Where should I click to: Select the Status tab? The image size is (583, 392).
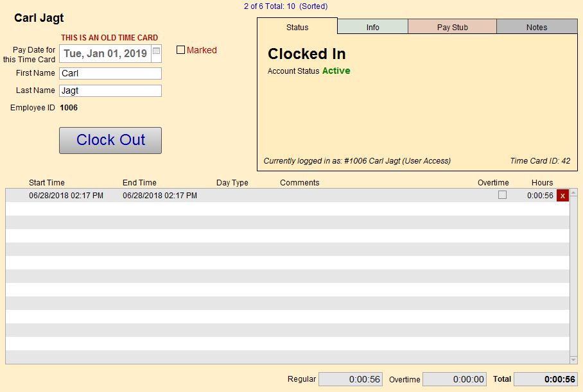[297, 27]
